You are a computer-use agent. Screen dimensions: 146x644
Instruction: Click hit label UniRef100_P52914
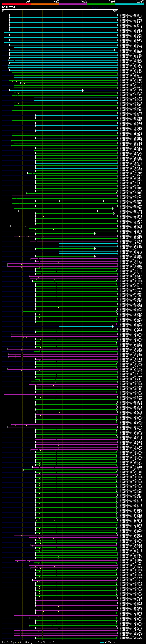pos(131,27)
